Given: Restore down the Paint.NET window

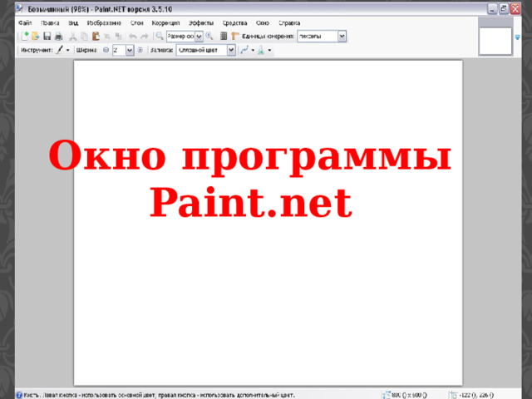Looking at the screenshot, I should coord(504,9).
